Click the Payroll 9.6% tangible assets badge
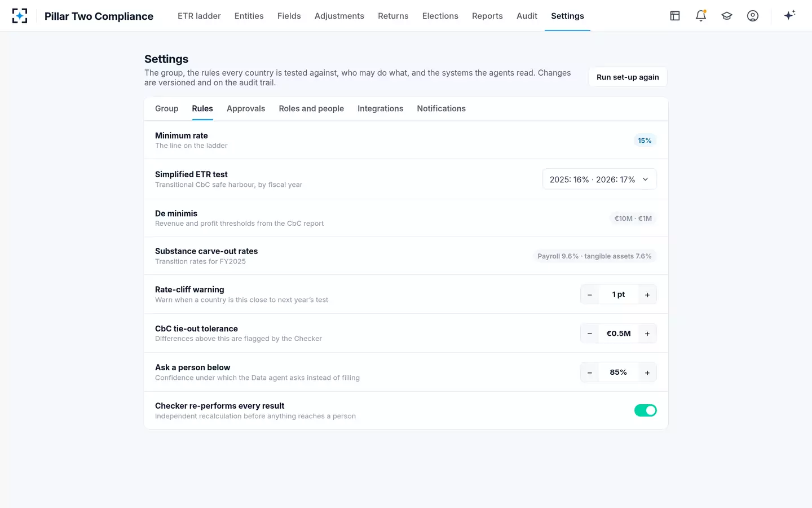This screenshot has height=508, width=812. tap(594, 256)
